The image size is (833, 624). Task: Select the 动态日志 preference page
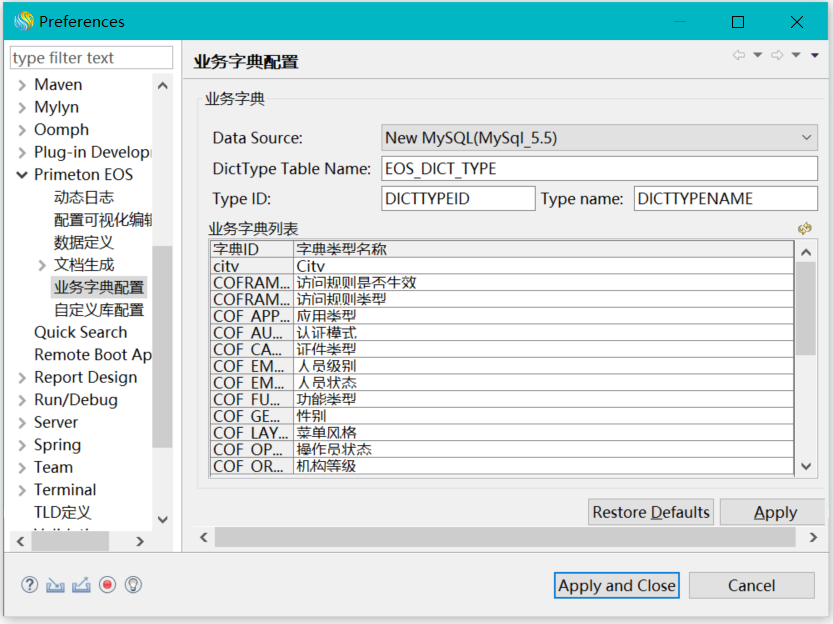pos(84,197)
